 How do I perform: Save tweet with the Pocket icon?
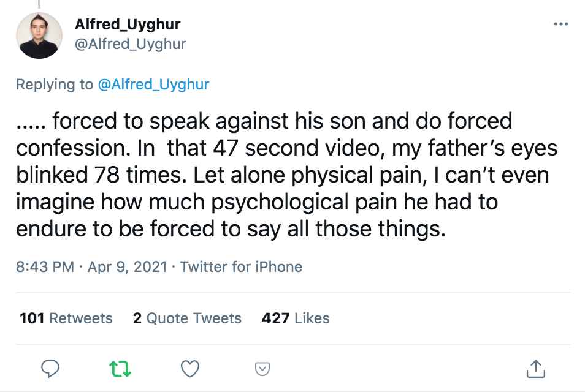tap(262, 369)
